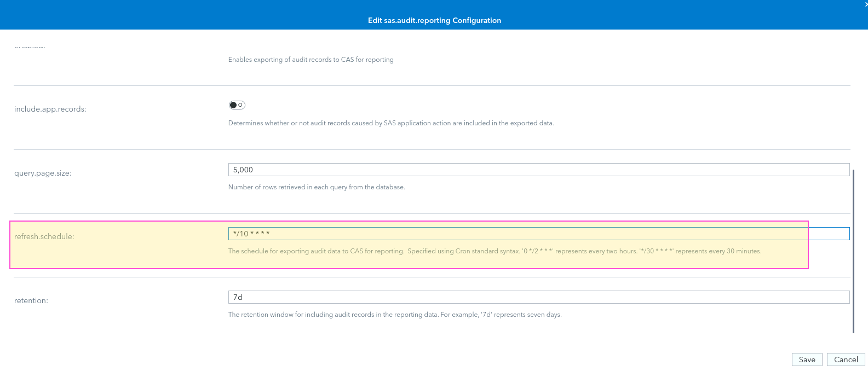
Task: Click the partially hidden enabled label
Action: (30, 47)
